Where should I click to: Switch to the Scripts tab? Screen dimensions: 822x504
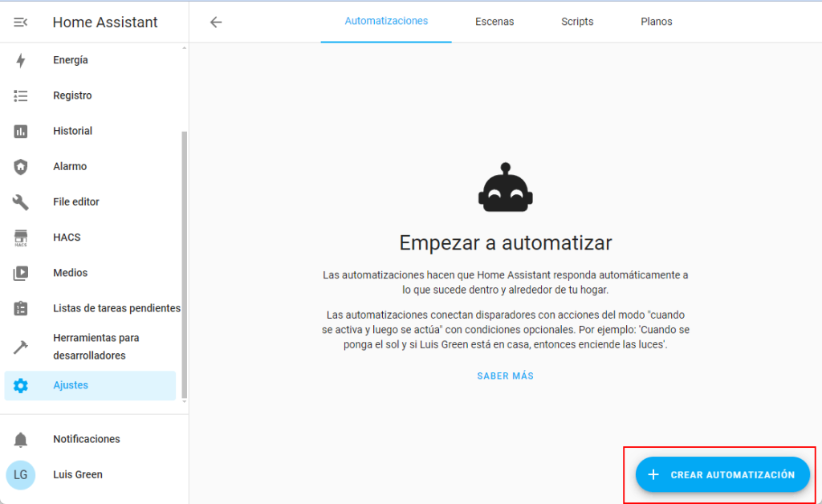tap(577, 22)
